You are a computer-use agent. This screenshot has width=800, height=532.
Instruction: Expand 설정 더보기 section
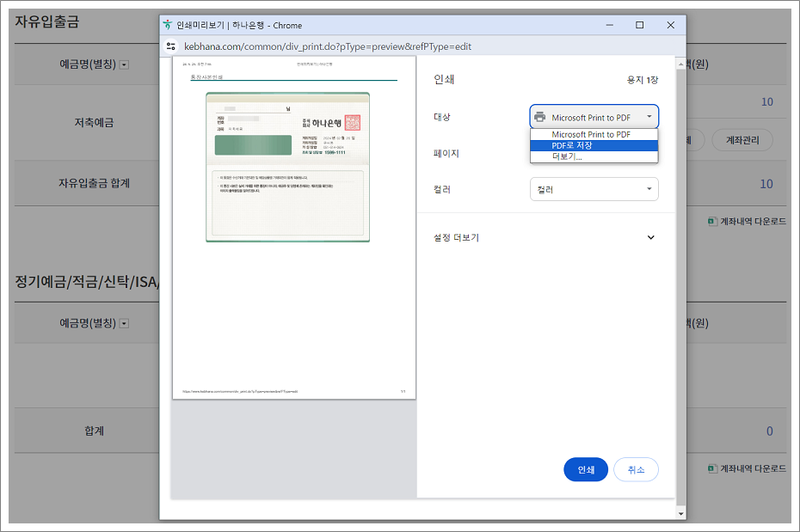545,237
